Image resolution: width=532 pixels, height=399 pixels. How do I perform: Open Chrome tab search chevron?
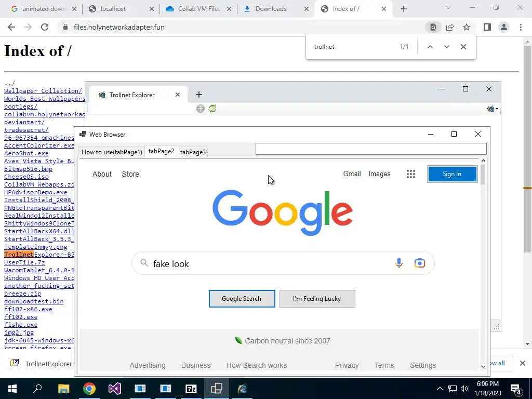[x=448, y=7]
